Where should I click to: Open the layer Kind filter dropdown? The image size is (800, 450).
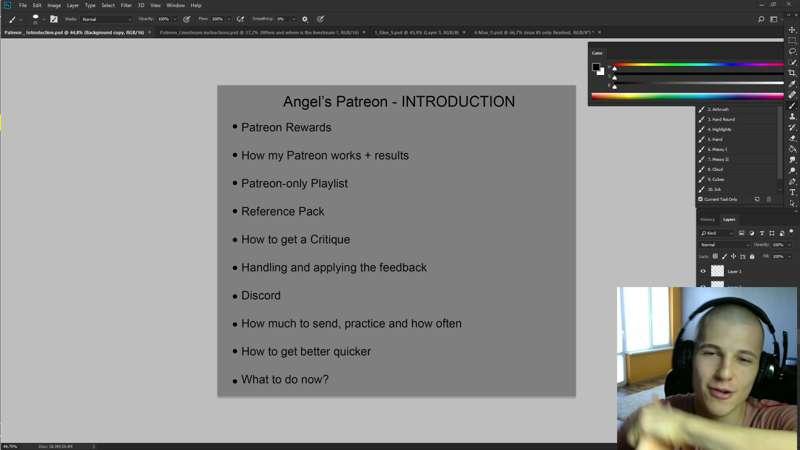tap(717, 233)
